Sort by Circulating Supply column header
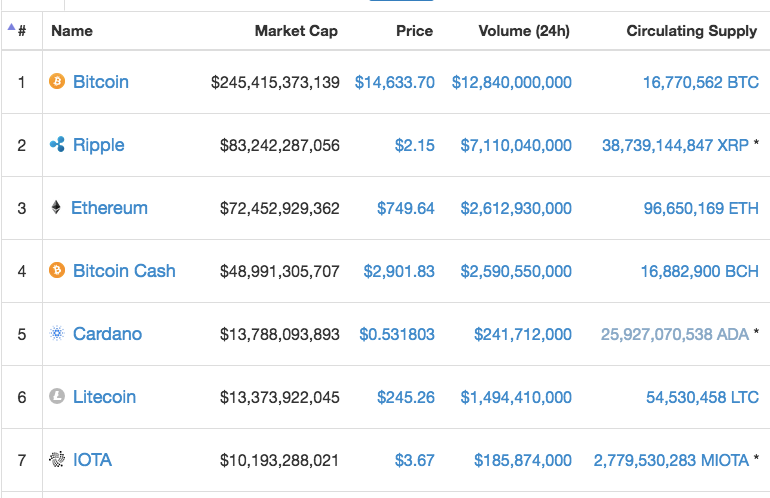770x498 pixels. click(x=691, y=31)
